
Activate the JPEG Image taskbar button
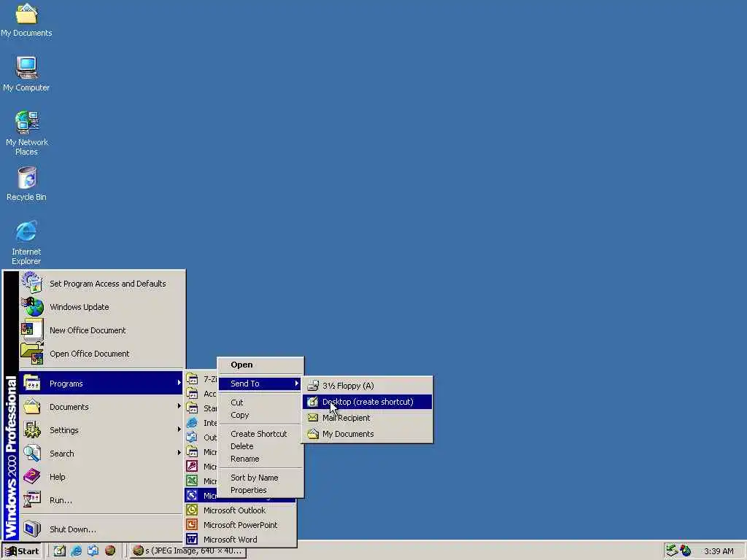[187, 551]
